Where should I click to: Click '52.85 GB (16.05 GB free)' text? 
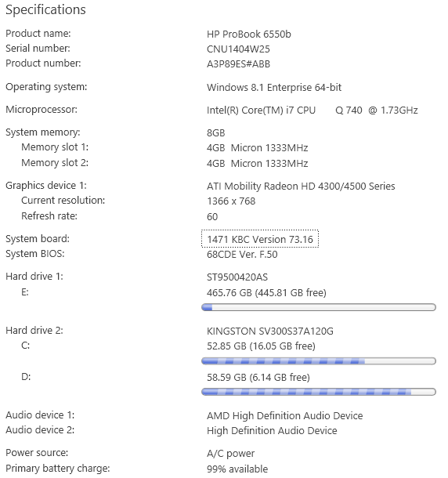261,346
